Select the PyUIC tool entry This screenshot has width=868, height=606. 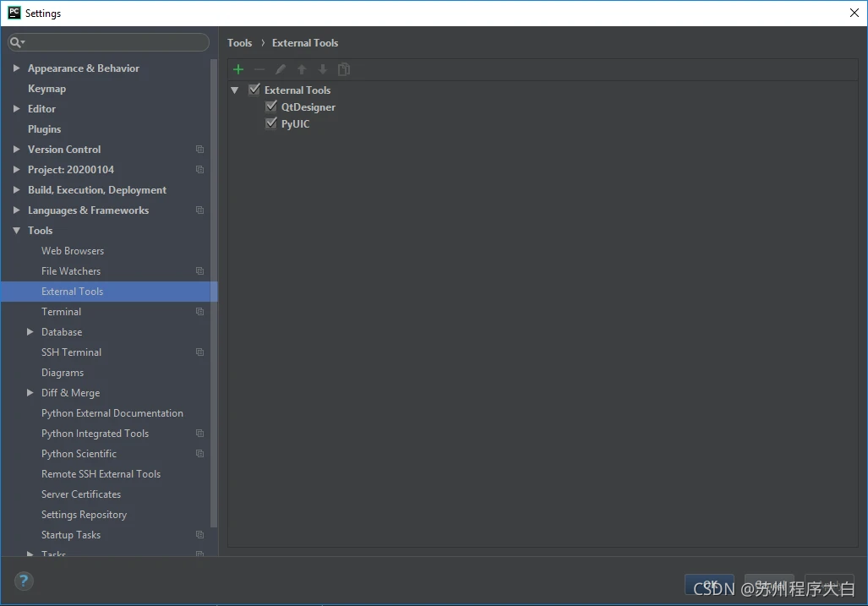click(296, 123)
